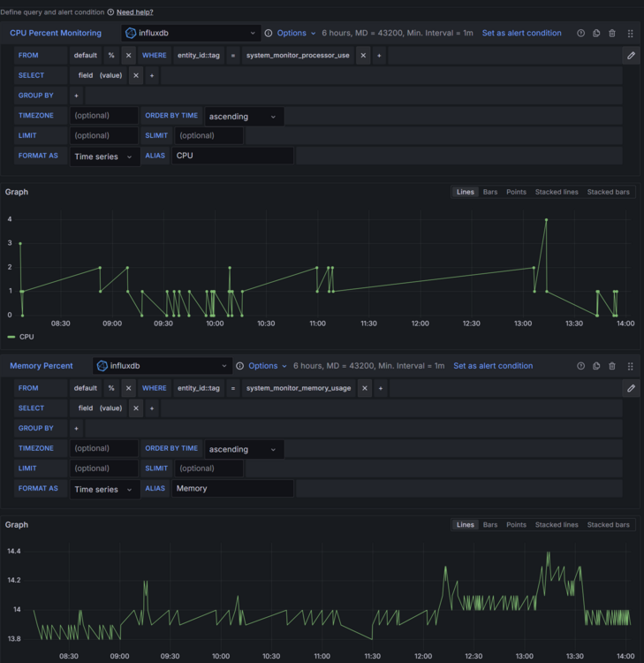Screen dimensions: 644x663
Task: Duplicate the CPU Percent Monitoring query
Action: coord(596,34)
